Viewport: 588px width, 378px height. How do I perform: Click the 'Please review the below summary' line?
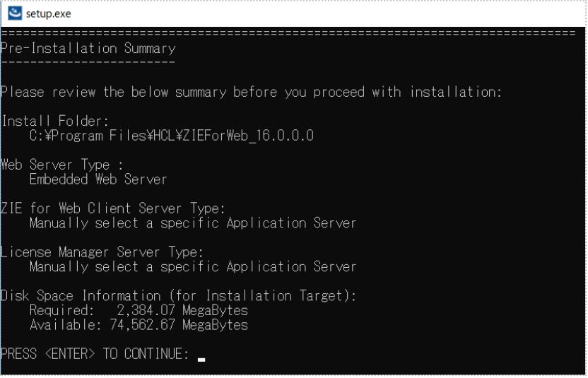[x=252, y=93]
